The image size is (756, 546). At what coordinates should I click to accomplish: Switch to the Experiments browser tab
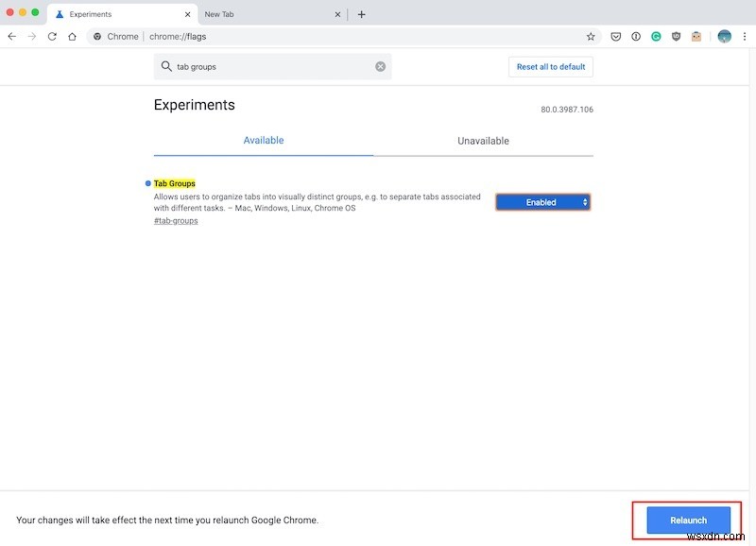tap(123, 14)
